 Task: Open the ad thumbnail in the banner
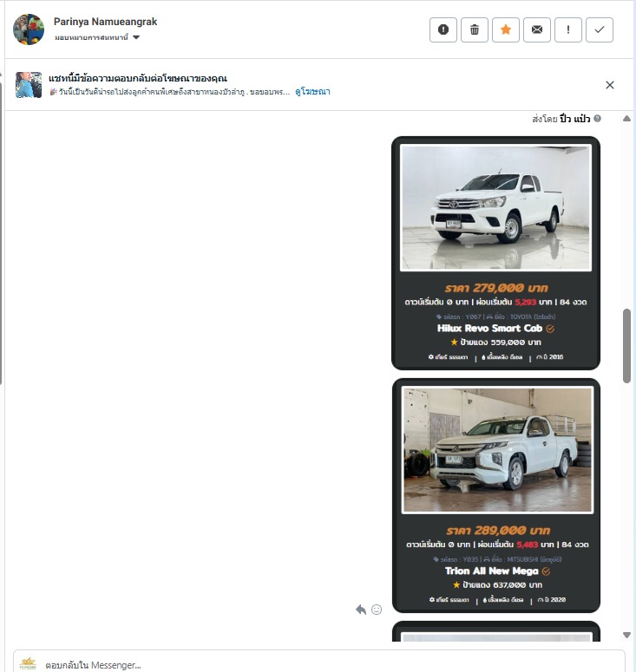[29, 85]
